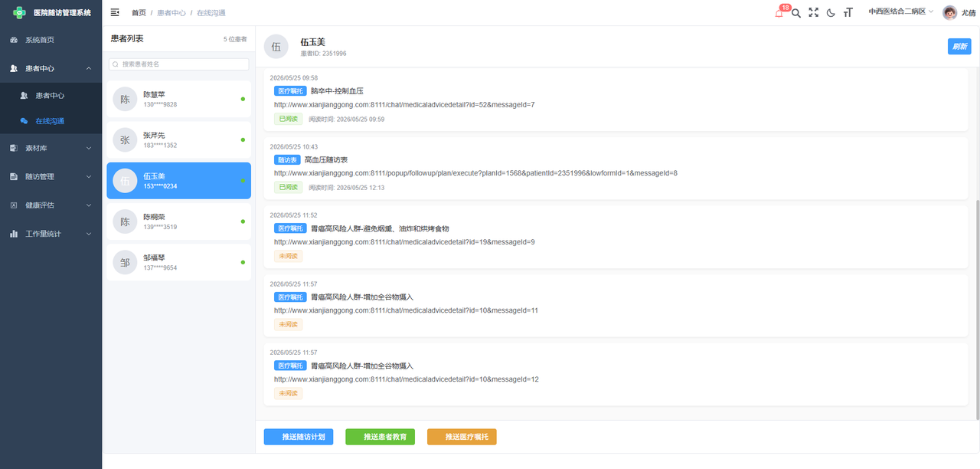This screenshot has height=469, width=980.
Task: Expand the 工作量统计 menu
Action: [x=51, y=234]
